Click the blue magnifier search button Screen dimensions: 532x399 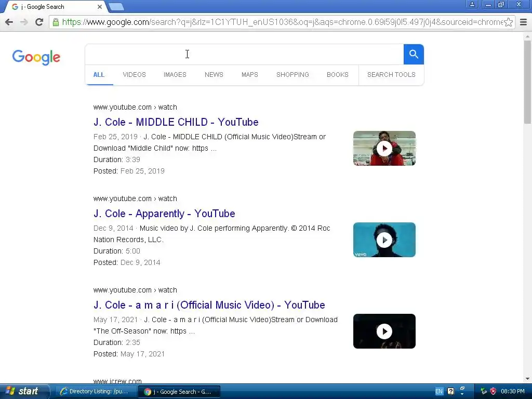pyautogui.click(x=414, y=54)
